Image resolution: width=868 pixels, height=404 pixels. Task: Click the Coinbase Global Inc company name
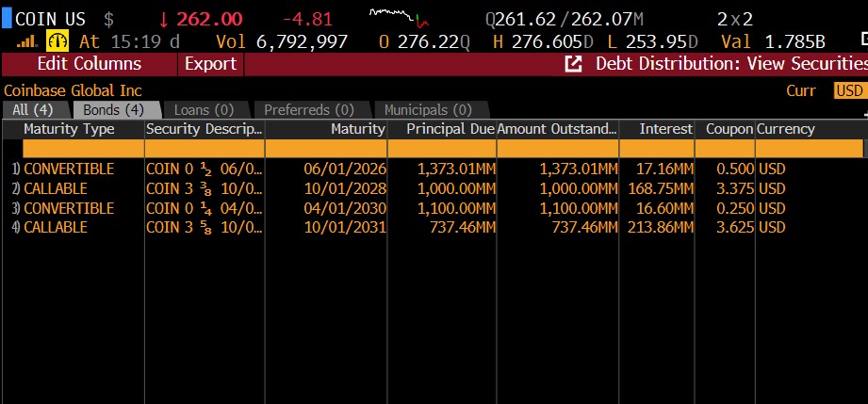pos(74,90)
